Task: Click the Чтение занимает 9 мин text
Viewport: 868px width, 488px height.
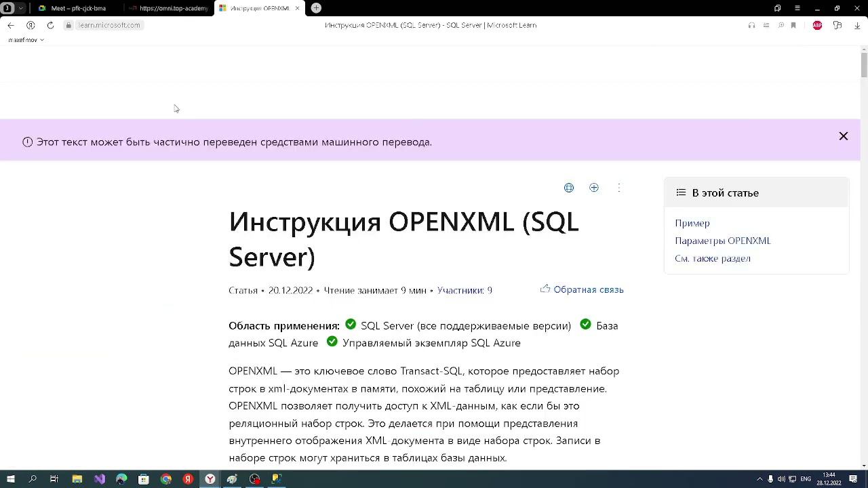Action: (x=375, y=290)
